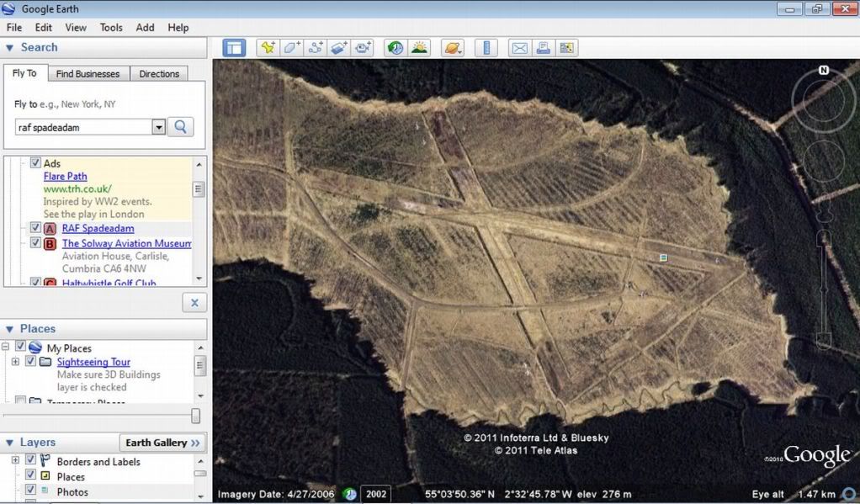Click the Places layer square icon
Image resolution: width=860 pixels, height=504 pixels.
(45, 475)
